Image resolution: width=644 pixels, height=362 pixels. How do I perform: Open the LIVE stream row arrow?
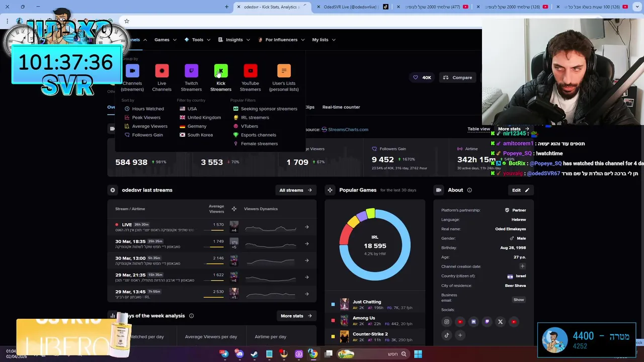(307, 227)
